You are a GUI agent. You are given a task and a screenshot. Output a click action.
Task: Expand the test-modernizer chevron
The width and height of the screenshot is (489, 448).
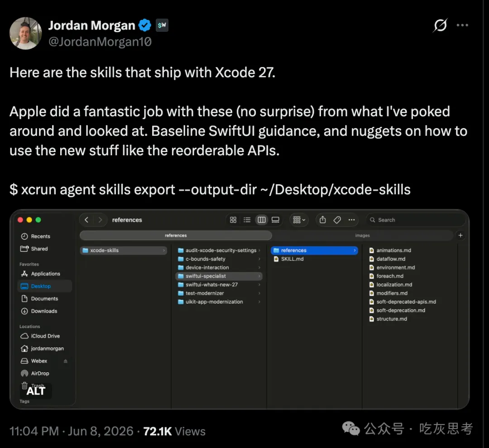click(x=259, y=293)
